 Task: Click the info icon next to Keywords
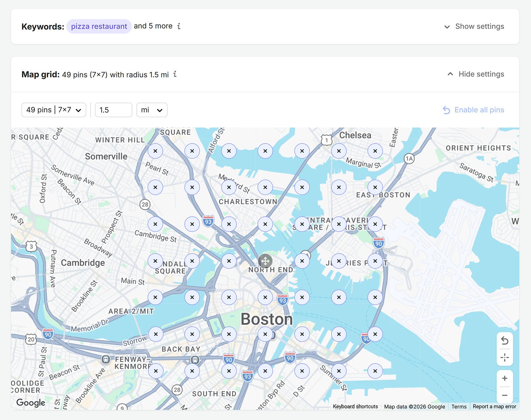(x=179, y=26)
